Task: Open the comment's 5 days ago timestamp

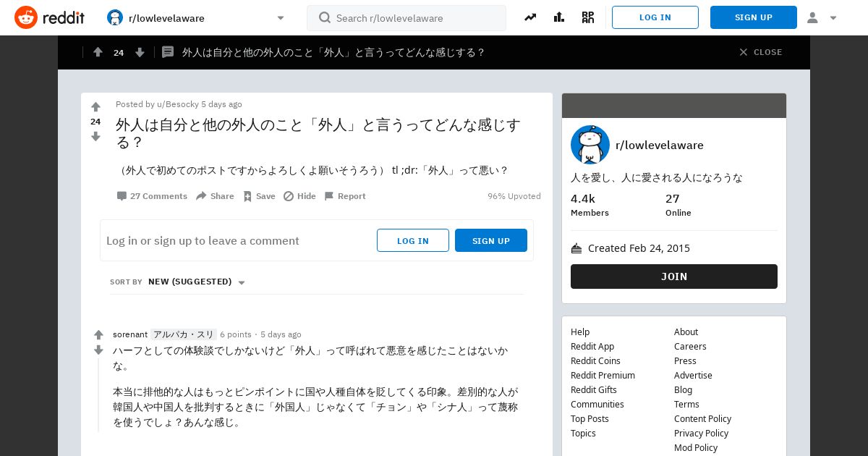Action: [281, 334]
